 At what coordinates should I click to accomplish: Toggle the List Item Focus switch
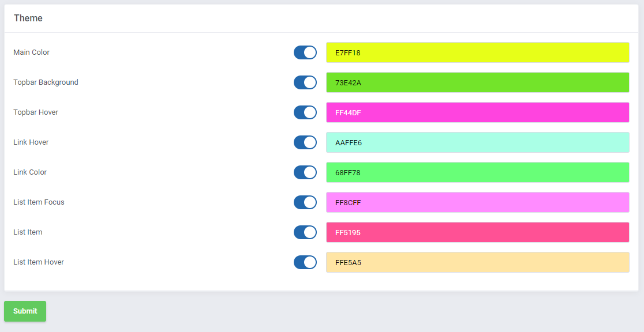[x=305, y=202]
